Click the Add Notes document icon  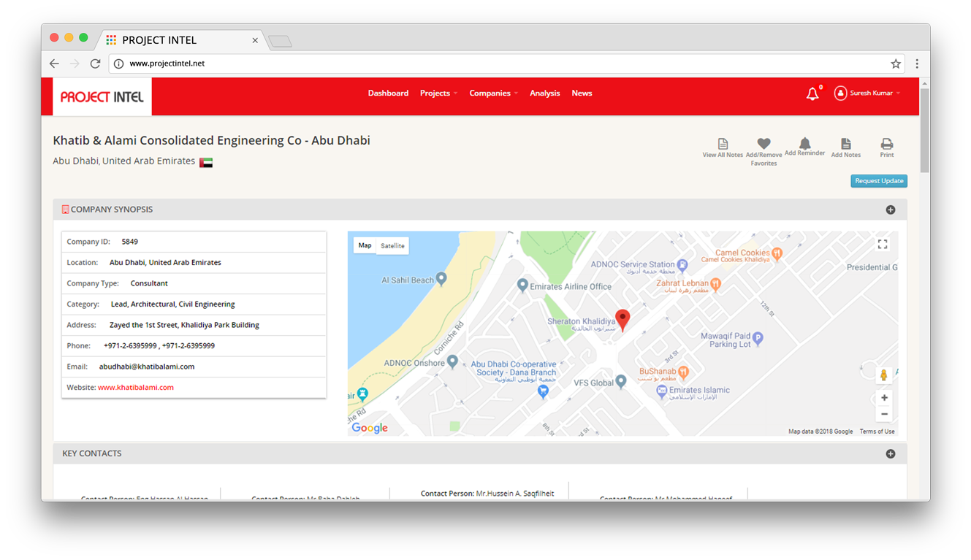[846, 144]
